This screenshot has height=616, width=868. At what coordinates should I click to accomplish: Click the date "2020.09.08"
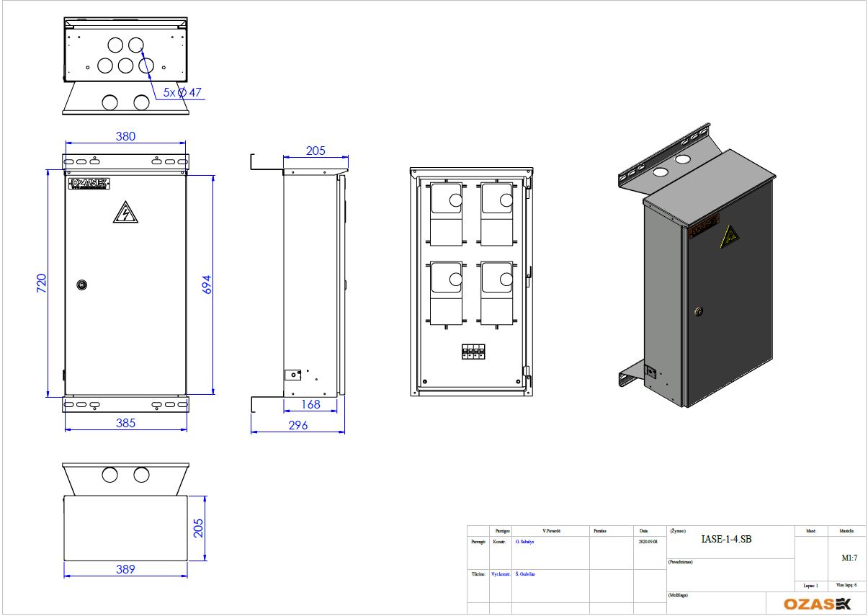point(648,541)
